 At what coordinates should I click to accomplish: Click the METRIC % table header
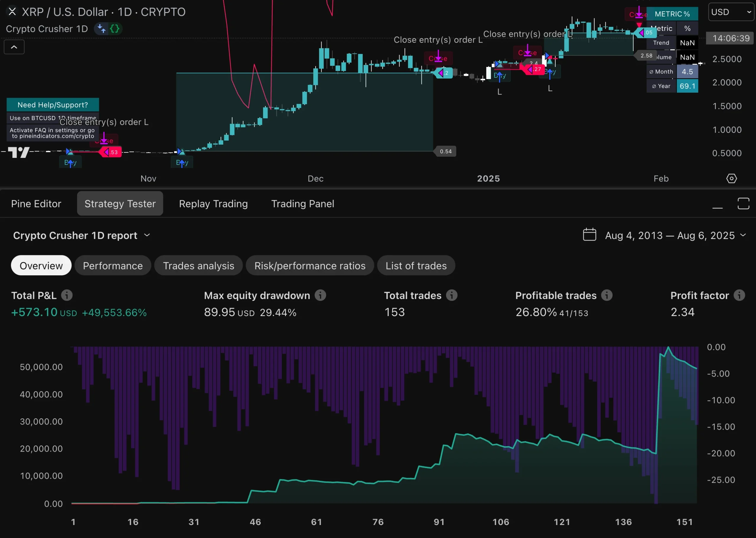(x=672, y=14)
